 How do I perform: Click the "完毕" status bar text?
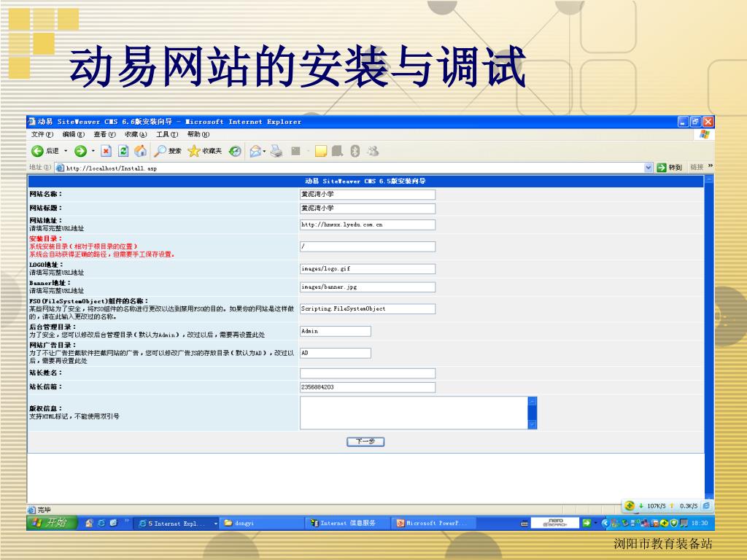point(44,510)
